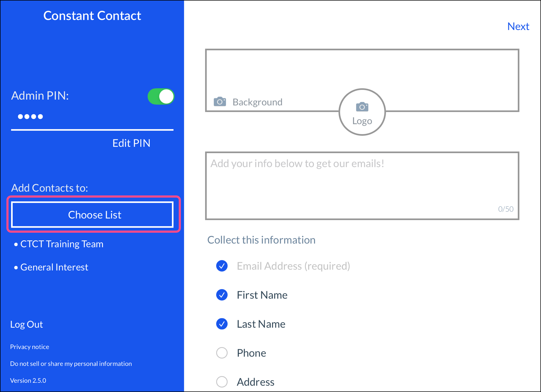Image resolution: width=541 pixels, height=392 pixels.
Task: Uncheck the First Name checkbox
Action: coord(222,295)
